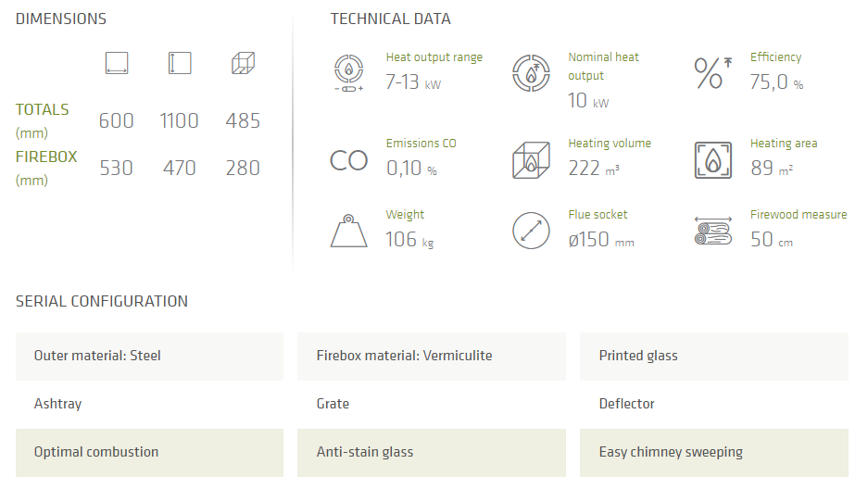Viewport: 868px width, 489px height.
Task: Click the CO emissions icon
Action: 348,160
